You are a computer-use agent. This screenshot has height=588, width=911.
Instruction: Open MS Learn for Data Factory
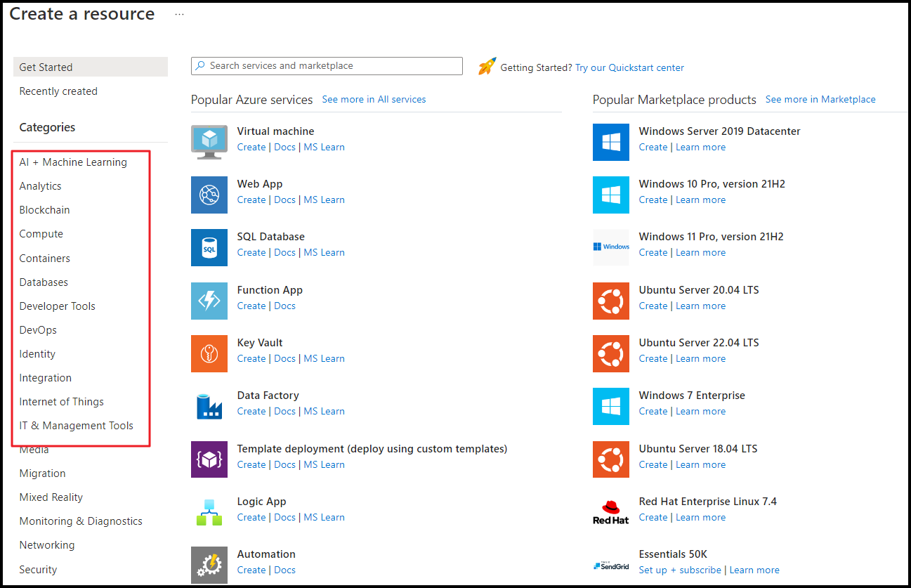click(x=324, y=411)
